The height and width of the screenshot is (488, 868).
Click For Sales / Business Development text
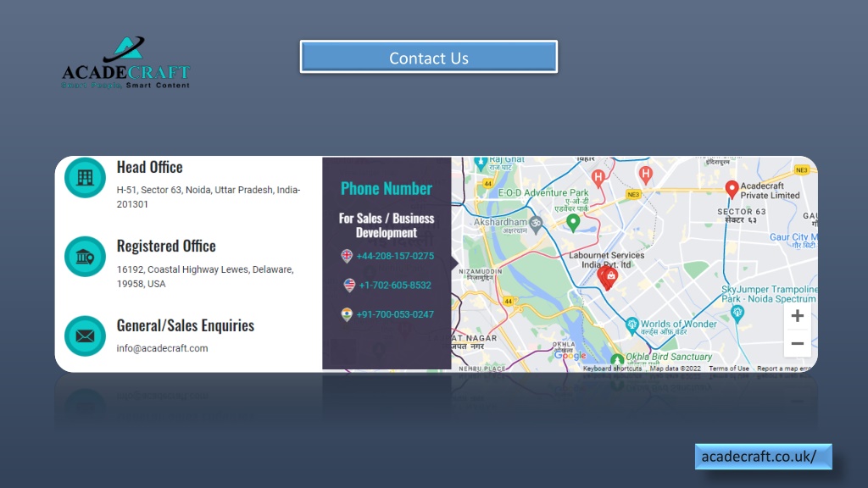(387, 225)
